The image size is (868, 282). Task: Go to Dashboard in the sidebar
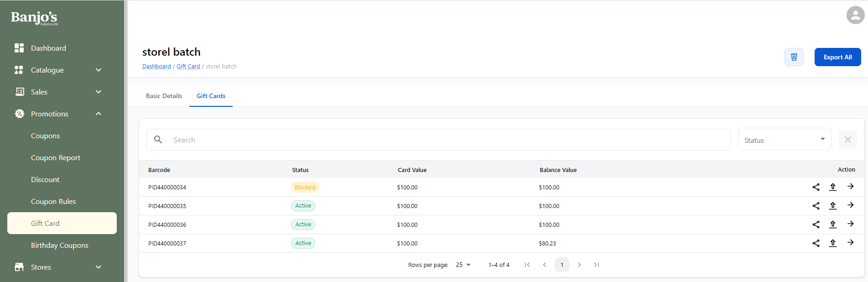click(48, 48)
